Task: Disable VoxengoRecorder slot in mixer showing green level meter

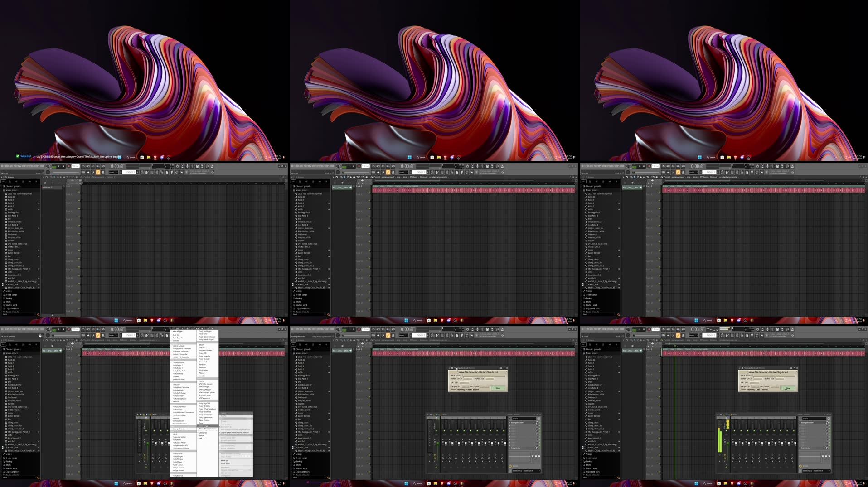Action: tap(827, 423)
